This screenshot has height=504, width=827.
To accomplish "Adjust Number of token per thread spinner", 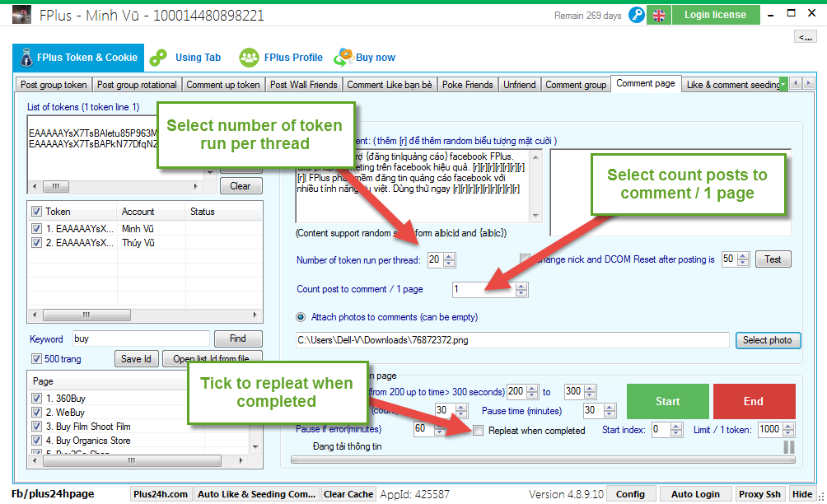I will pyautogui.click(x=449, y=260).
